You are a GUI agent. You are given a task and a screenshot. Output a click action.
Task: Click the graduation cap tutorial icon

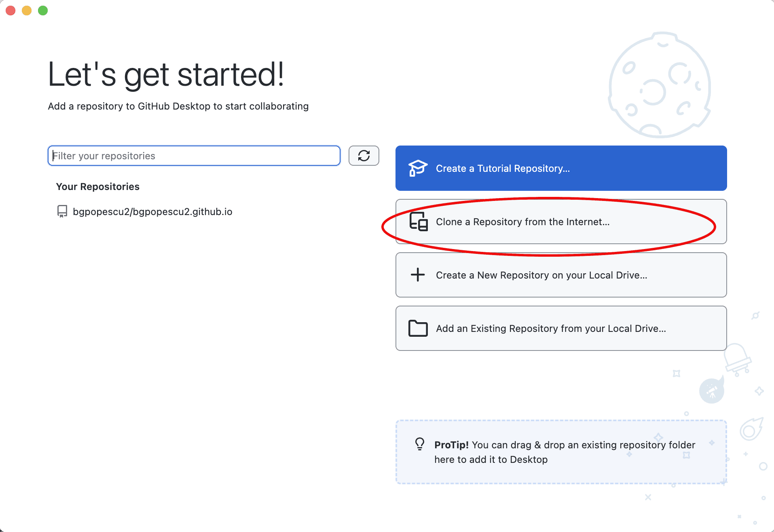click(x=418, y=168)
